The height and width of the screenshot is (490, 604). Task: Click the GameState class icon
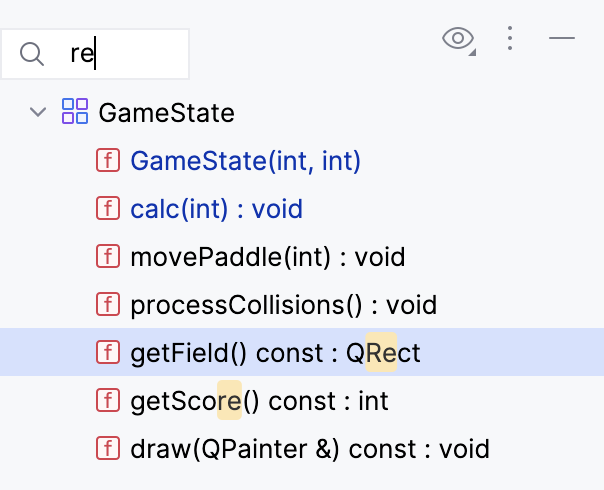pos(75,112)
